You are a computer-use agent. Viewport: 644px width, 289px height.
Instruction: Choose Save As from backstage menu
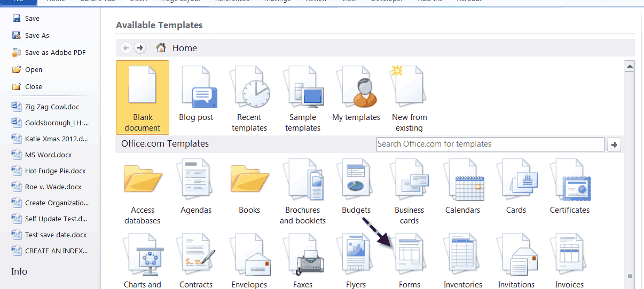(x=30, y=35)
